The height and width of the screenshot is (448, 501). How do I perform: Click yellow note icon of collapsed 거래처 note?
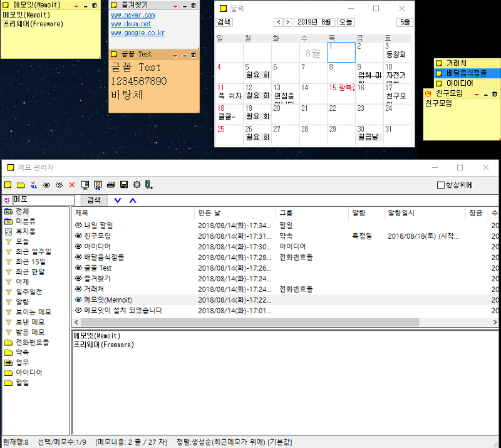[x=439, y=63]
